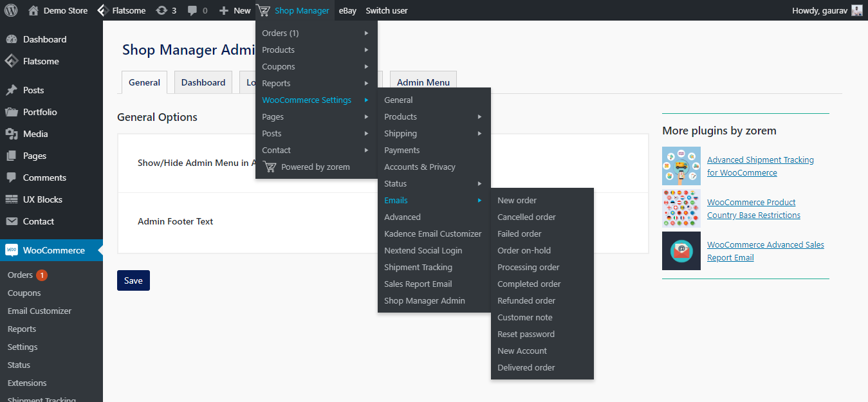This screenshot has height=402, width=868.
Task: Expand the Shipping submenu arrow
Action: [479, 133]
